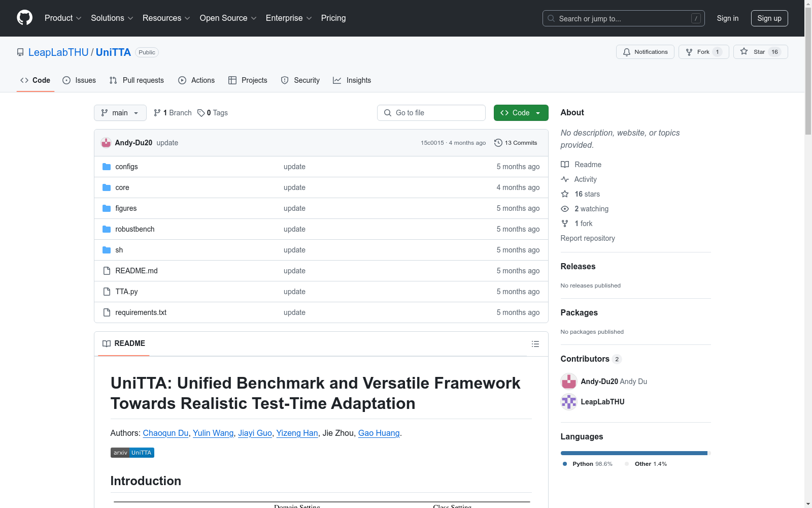812x508 pixels.
Task: Expand the Enterprise menu
Action: 289,18
